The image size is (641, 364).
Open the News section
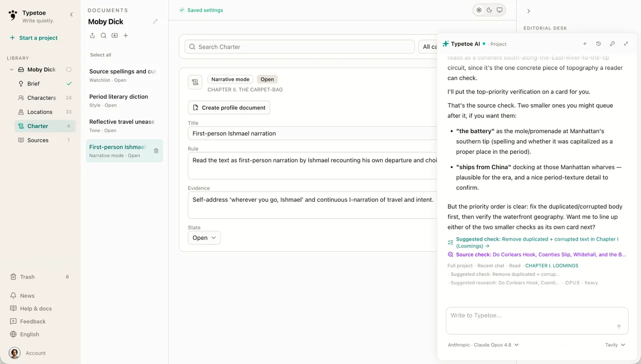(22, 296)
